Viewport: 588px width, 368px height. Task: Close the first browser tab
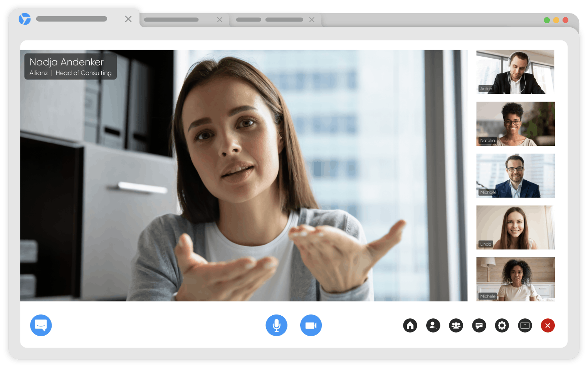tap(128, 19)
